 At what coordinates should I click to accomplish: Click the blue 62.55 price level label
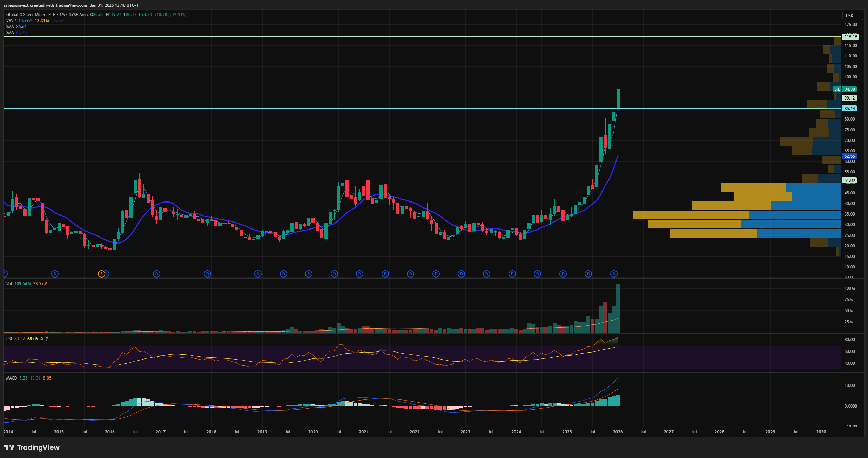point(849,156)
